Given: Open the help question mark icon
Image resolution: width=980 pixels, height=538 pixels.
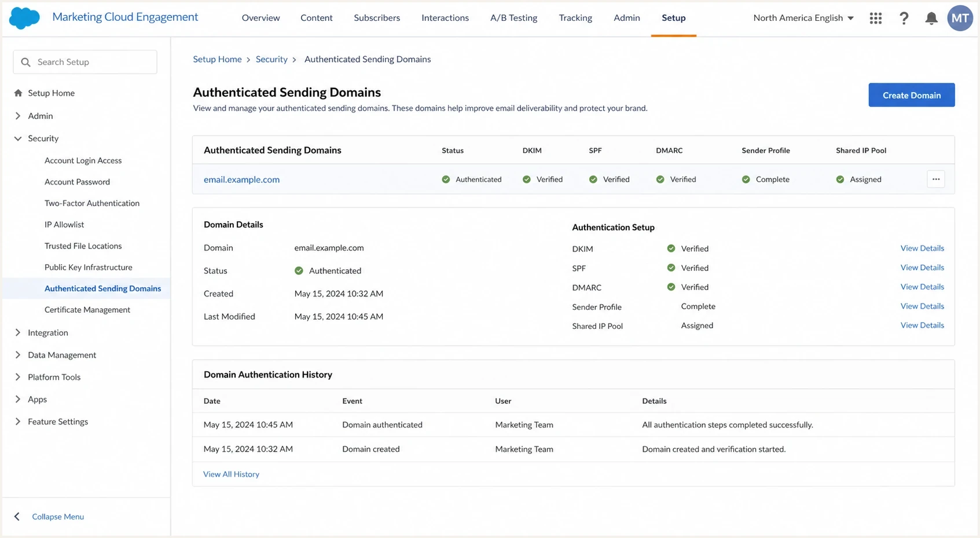Looking at the screenshot, I should (x=904, y=18).
